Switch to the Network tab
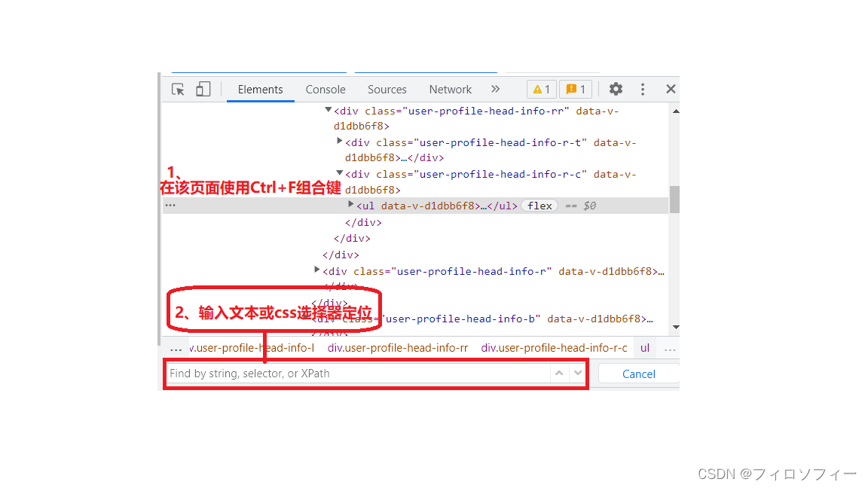The height and width of the screenshot is (488, 868). pos(450,90)
